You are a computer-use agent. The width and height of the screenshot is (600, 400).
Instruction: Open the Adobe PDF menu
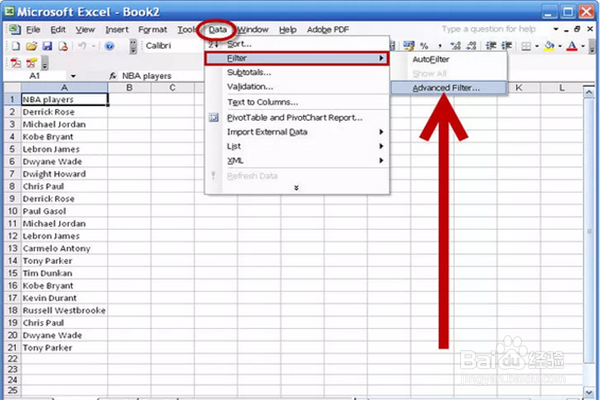coord(328,29)
